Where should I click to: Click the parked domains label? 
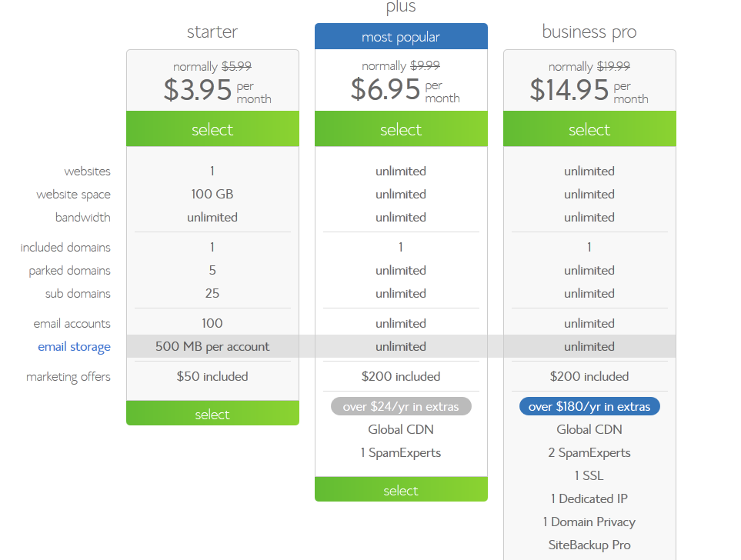click(69, 271)
